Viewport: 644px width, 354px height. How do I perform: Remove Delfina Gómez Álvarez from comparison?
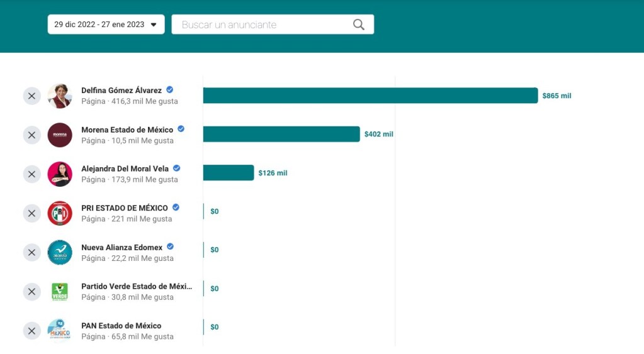point(32,96)
